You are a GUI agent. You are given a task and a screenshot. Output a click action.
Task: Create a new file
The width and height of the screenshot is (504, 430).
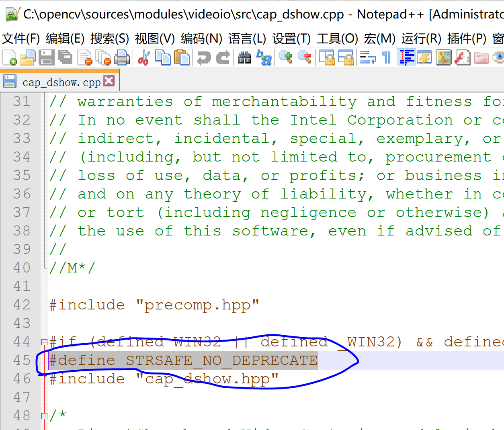pyautogui.click(x=8, y=57)
